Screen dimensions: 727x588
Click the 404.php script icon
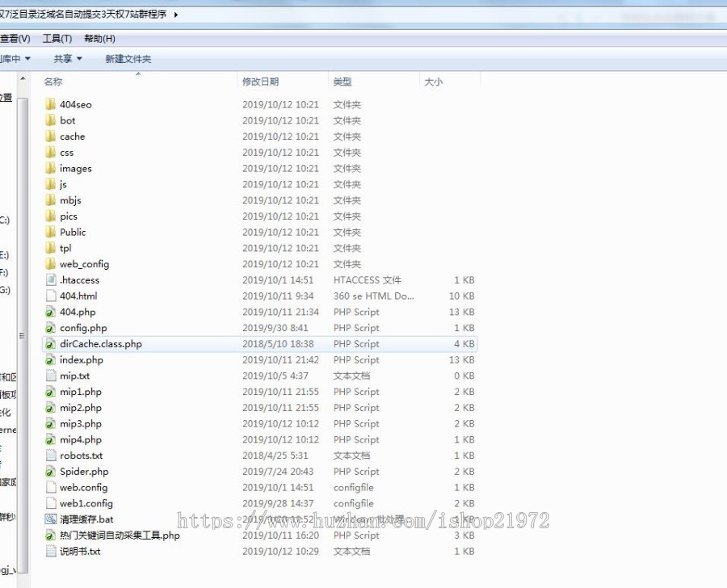tap(51, 312)
